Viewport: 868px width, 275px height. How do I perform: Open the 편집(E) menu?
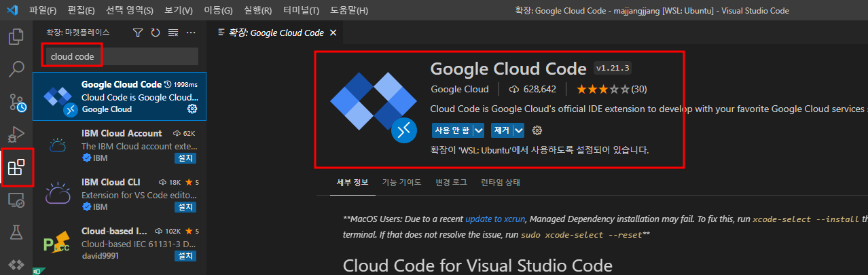(82, 11)
